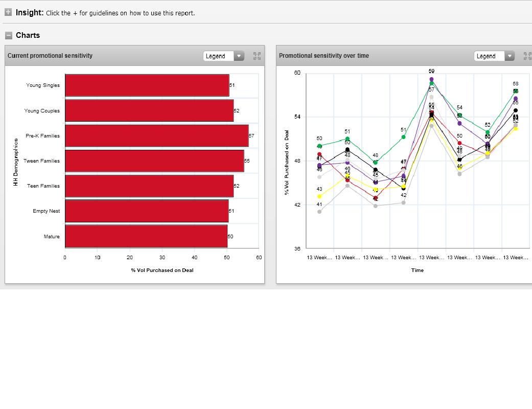Expand the Insight section with plus icon
Image resolution: width=532 pixels, height=409 pixels.
8,12
